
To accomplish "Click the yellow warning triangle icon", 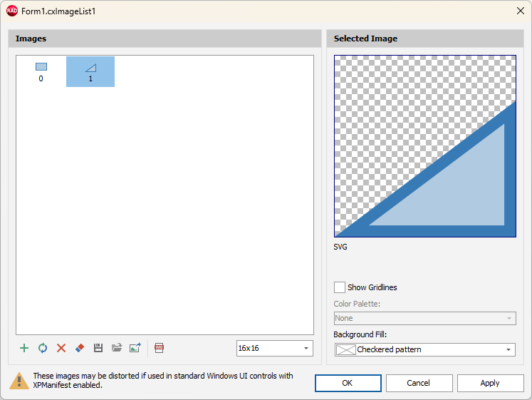I will pos(19,381).
